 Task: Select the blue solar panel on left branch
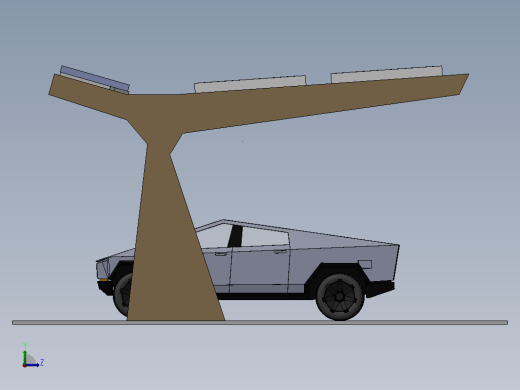95,79
